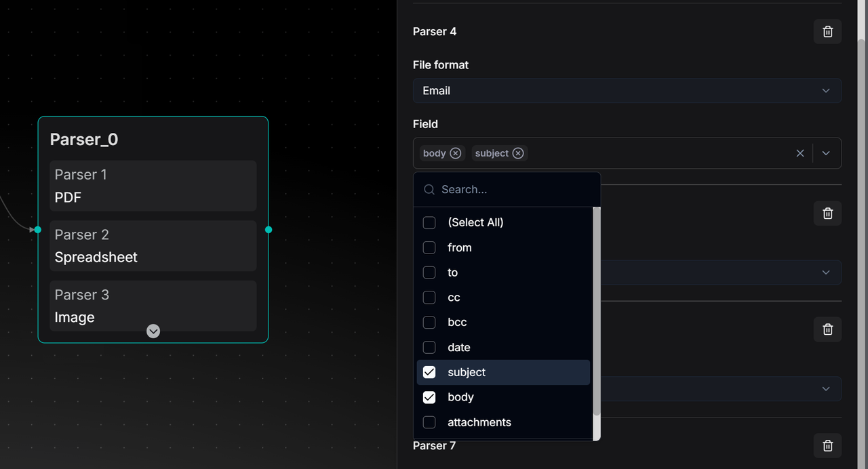This screenshot has height=469, width=868.
Task: Uncheck the subject checkbox
Action: click(429, 372)
